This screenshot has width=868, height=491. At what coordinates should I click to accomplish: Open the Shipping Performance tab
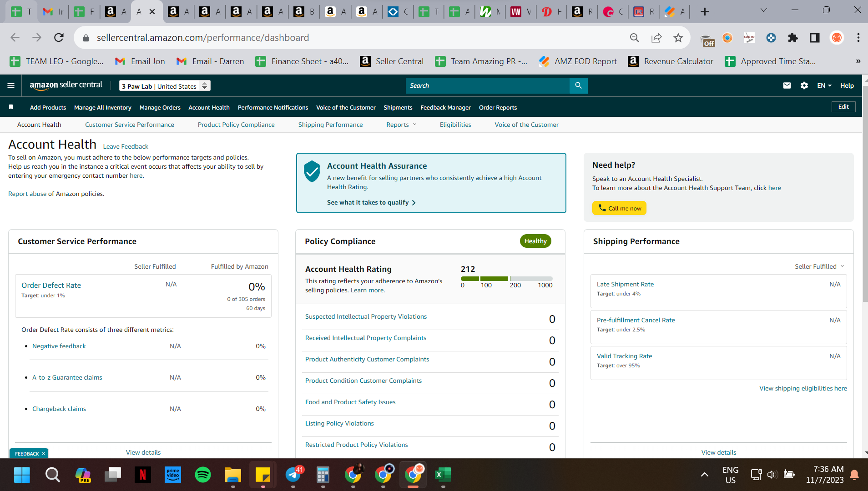click(x=330, y=125)
